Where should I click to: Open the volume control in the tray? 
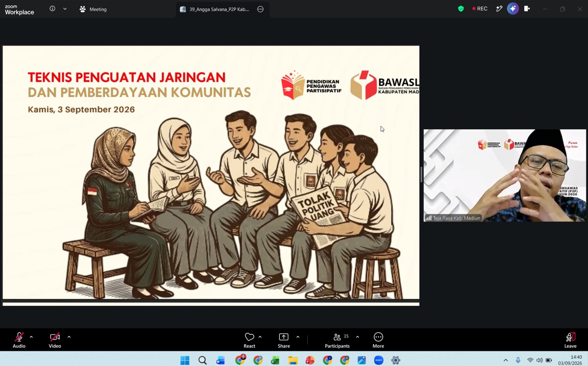539,360
